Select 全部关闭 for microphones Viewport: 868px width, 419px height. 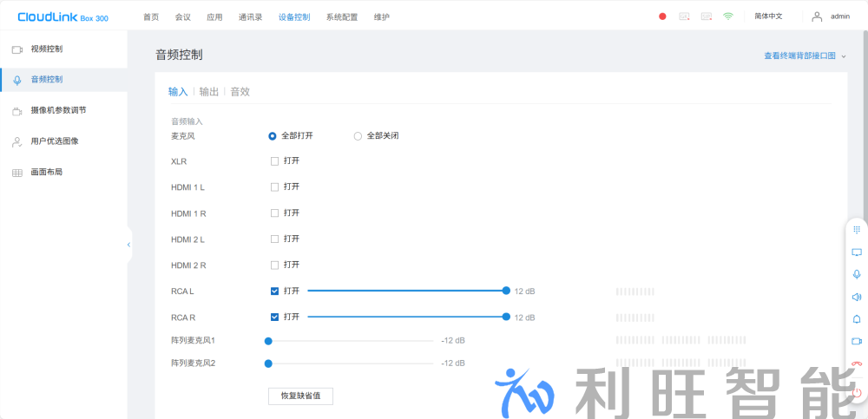tap(358, 136)
